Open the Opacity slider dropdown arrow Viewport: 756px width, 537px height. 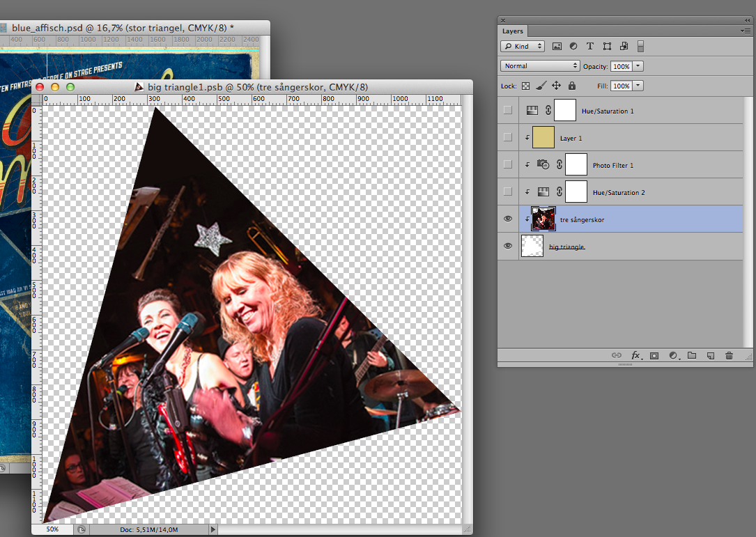(x=638, y=66)
